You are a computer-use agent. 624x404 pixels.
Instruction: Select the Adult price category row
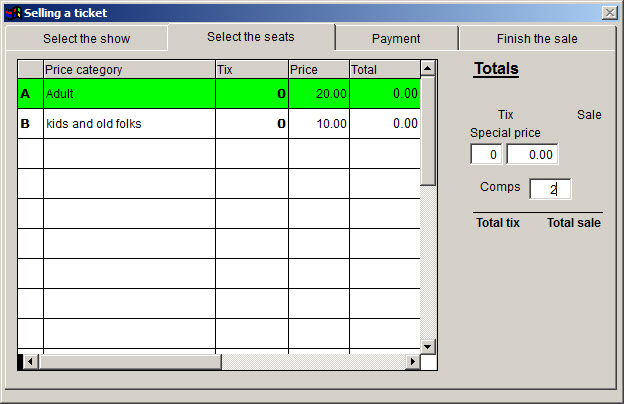pyautogui.click(x=129, y=94)
